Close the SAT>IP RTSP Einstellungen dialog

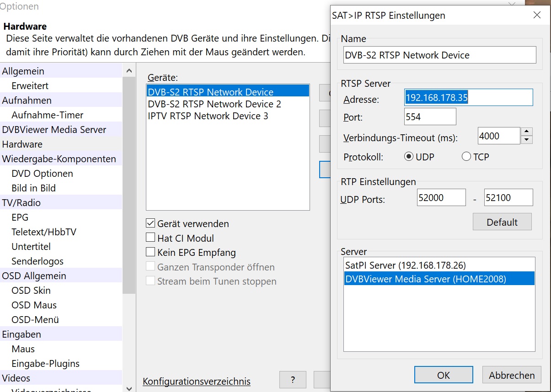point(537,16)
